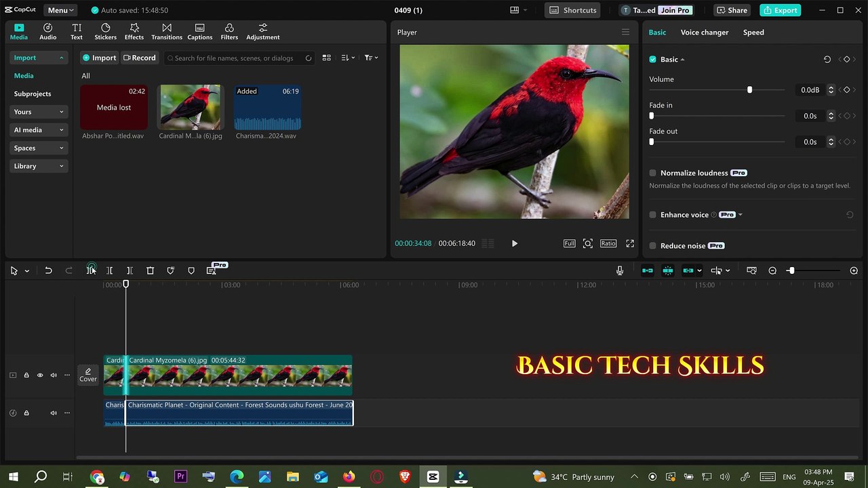Screen dimensions: 868x488
Task: Open video track more options (three dots)
Action: click(66, 375)
